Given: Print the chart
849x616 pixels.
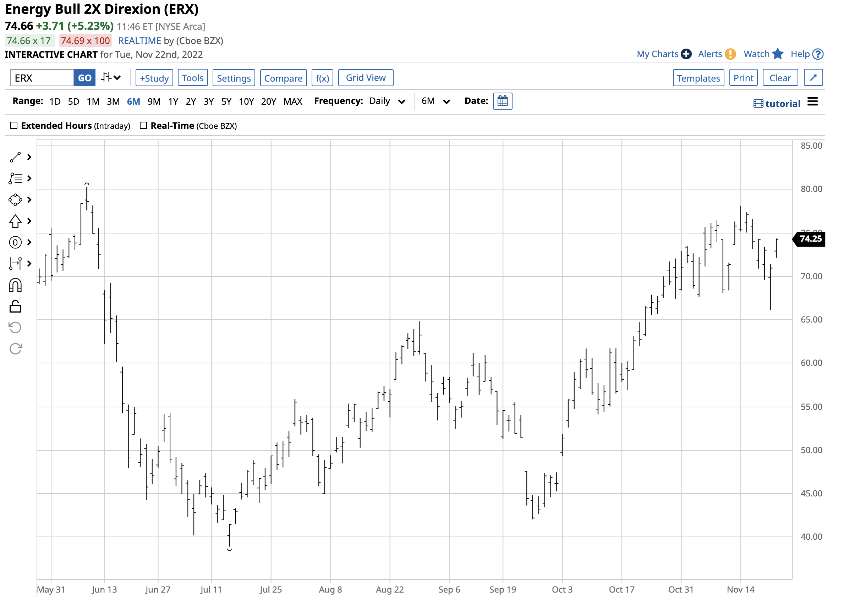Looking at the screenshot, I should (x=744, y=78).
